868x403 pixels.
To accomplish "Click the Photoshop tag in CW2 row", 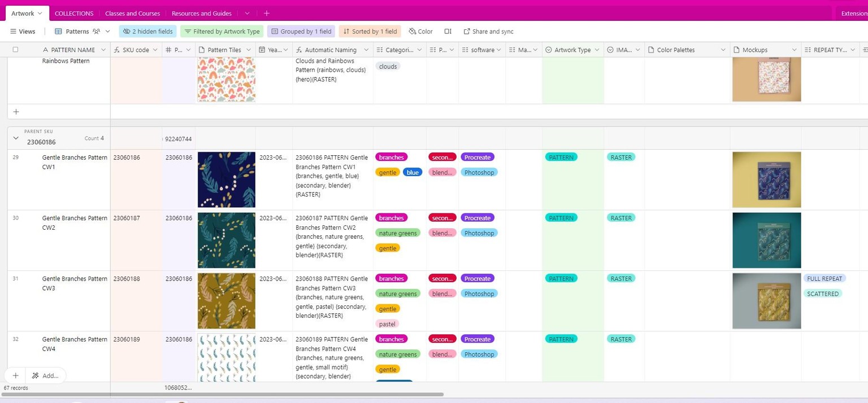I will 479,233.
